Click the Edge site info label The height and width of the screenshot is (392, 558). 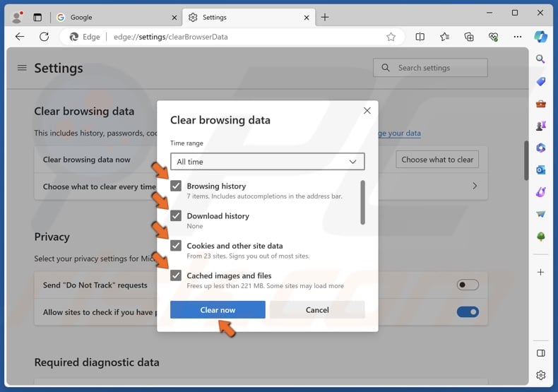click(x=85, y=37)
